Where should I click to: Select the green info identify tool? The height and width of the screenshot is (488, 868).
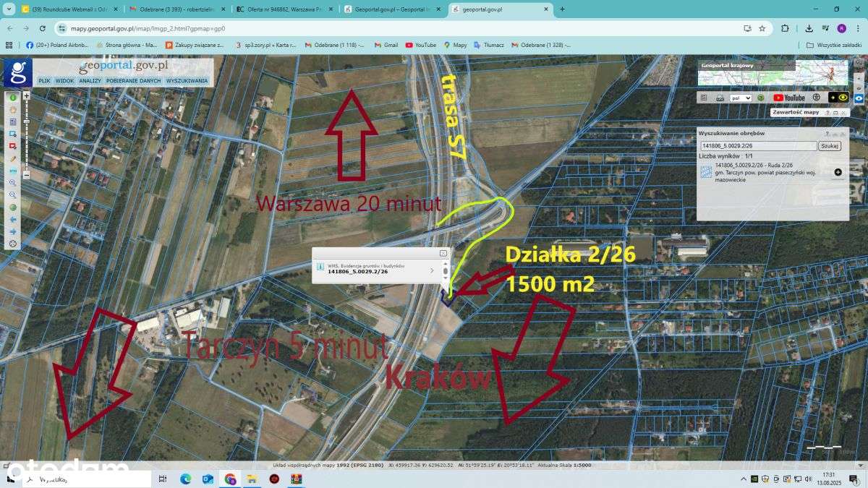point(13,98)
